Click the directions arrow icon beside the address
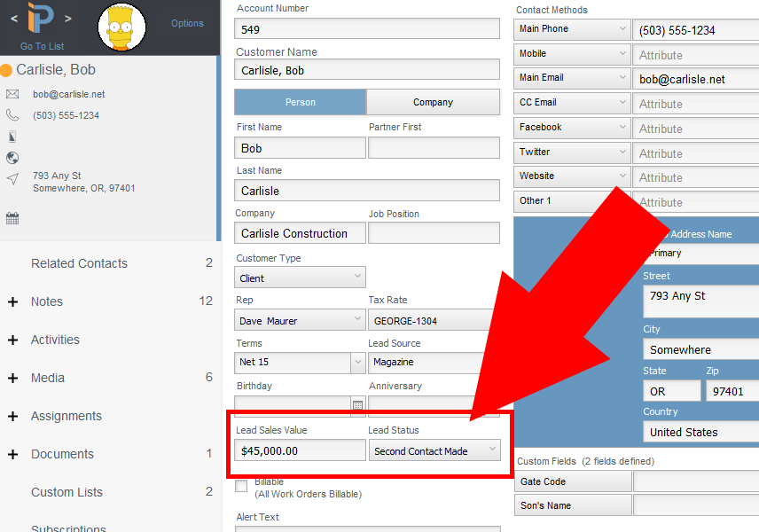 [x=12, y=180]
